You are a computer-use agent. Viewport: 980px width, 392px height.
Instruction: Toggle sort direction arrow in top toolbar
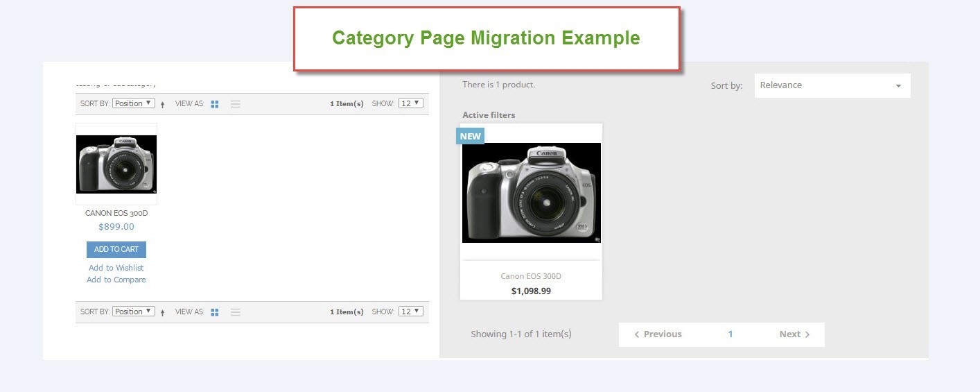pyautogui.click(x=162, y=104)
